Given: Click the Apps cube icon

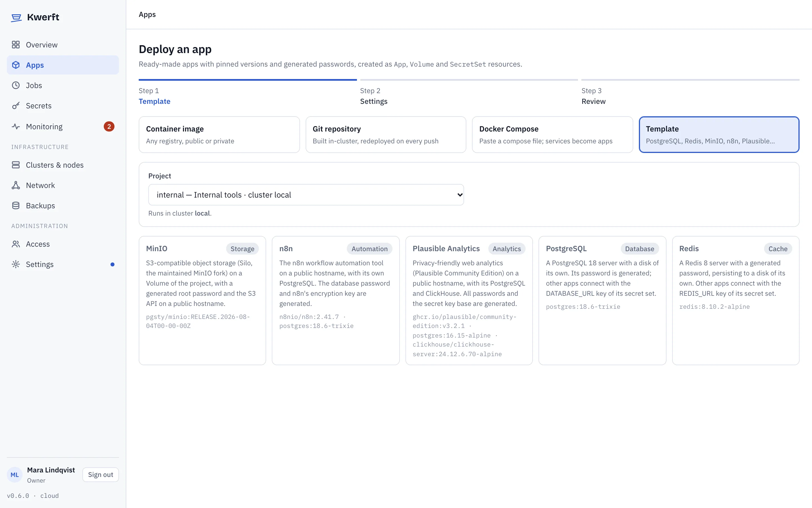Looking at the screenshot, I should click(x=16, y=65).
